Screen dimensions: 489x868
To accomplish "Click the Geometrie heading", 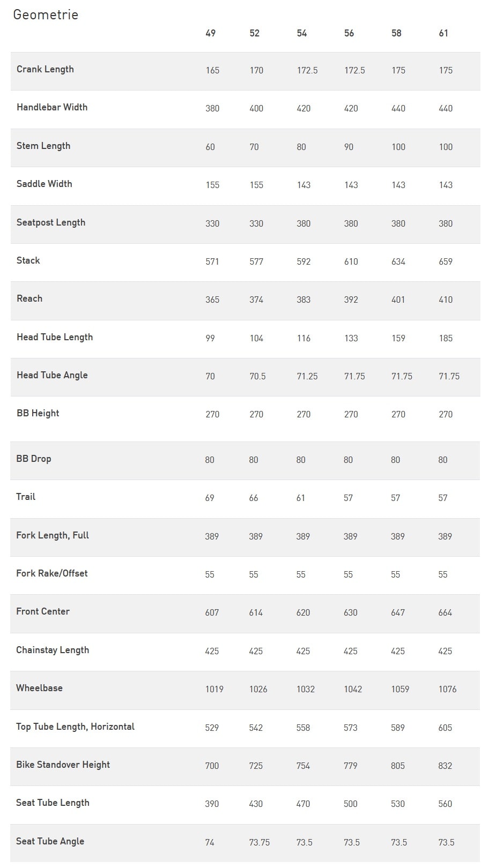I will (x=46, y=14).
